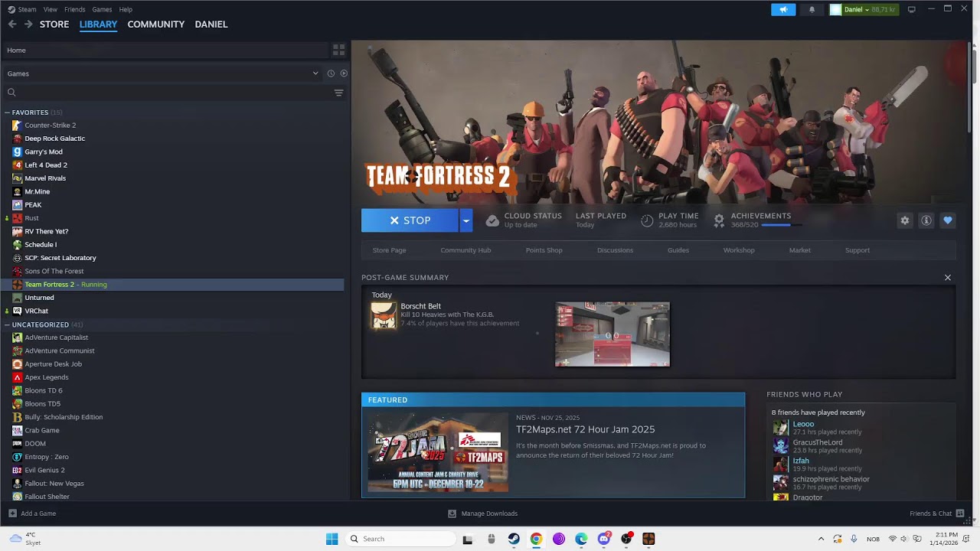
Task: Select Deep Rock Galactic in the library
Action: click(55, 139)
